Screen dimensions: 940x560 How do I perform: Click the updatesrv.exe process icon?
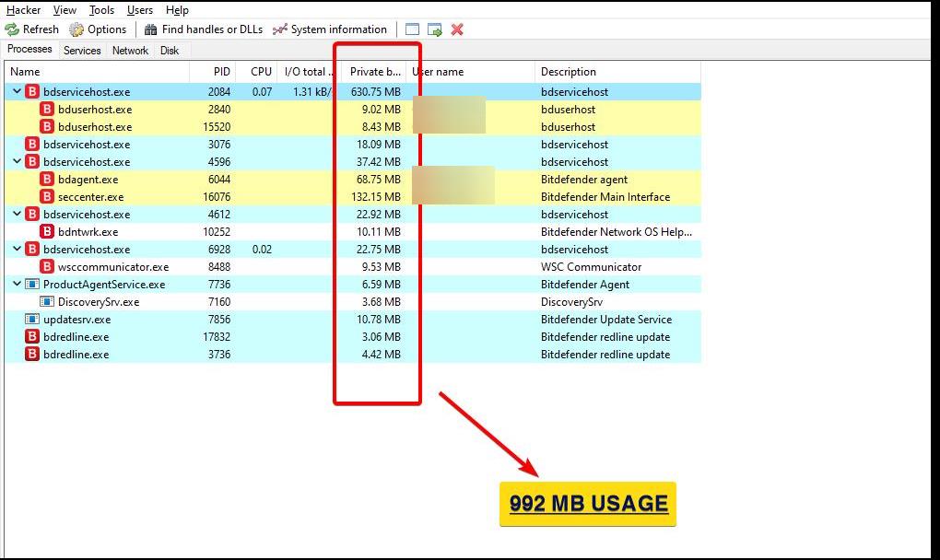pos(31,320)
